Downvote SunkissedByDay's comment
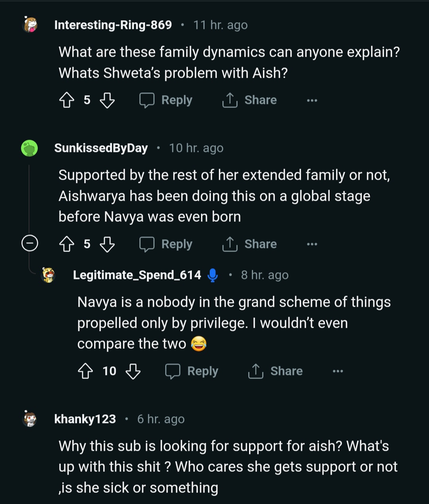The image size is (429, 504). click(x=107, y=244)
